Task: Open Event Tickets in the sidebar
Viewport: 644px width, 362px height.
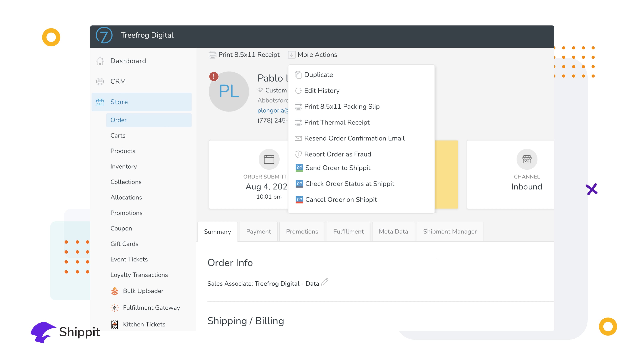Action: click(129, 260)
